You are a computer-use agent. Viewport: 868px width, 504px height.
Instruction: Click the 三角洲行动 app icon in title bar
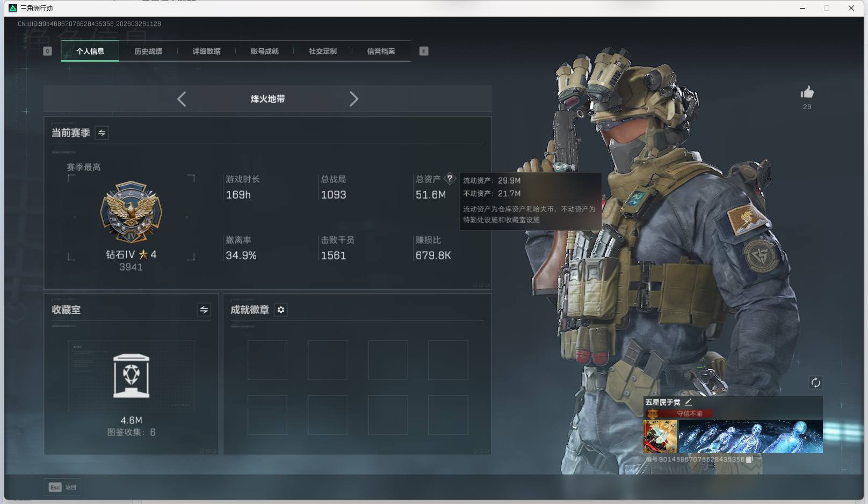point(13,8)
